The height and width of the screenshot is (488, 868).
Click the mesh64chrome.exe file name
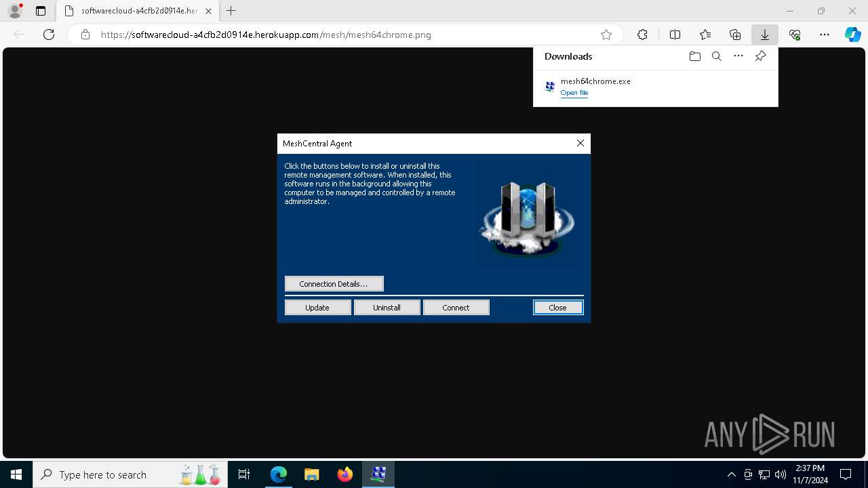point(595,81)
